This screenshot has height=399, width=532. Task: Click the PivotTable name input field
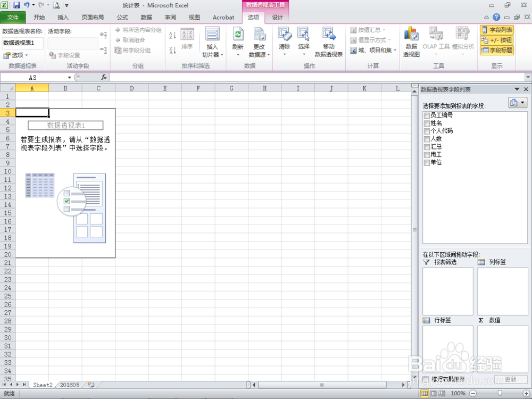point(23,43)
